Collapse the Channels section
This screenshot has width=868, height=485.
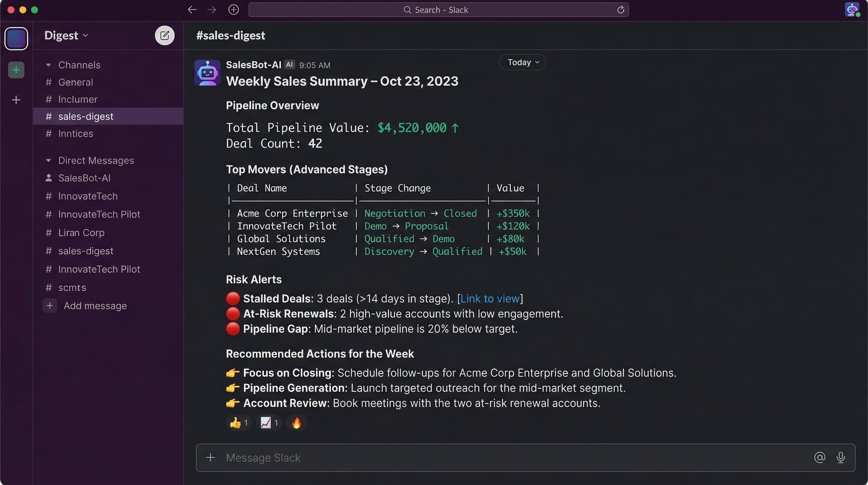click(x=49, y=65)
